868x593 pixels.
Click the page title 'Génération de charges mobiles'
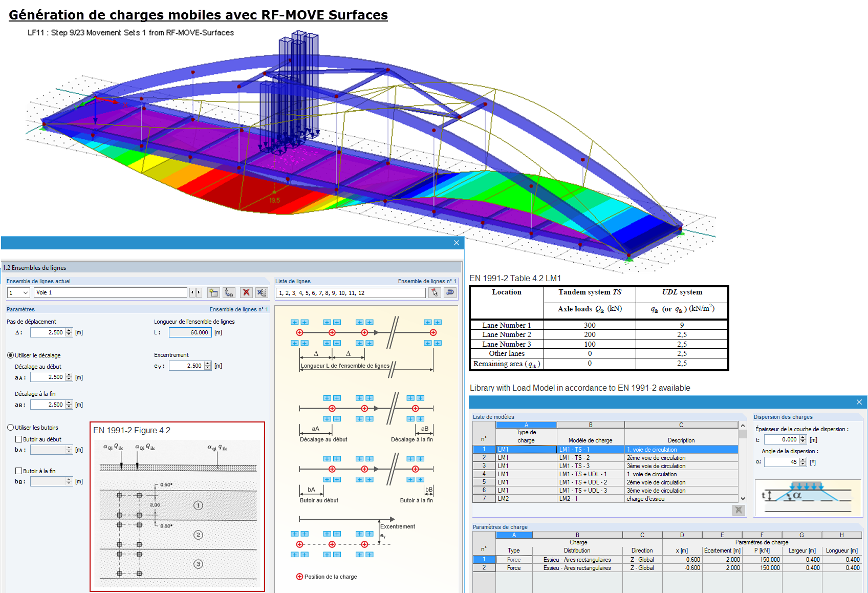coord(199,15)
